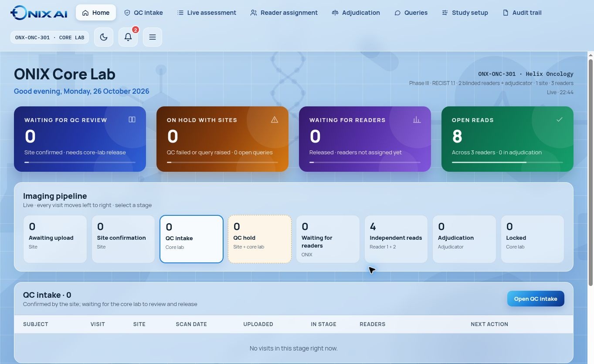The image size is (594, 364).
Task: Click the Open QC intake button
Action: tap(536, 299)
